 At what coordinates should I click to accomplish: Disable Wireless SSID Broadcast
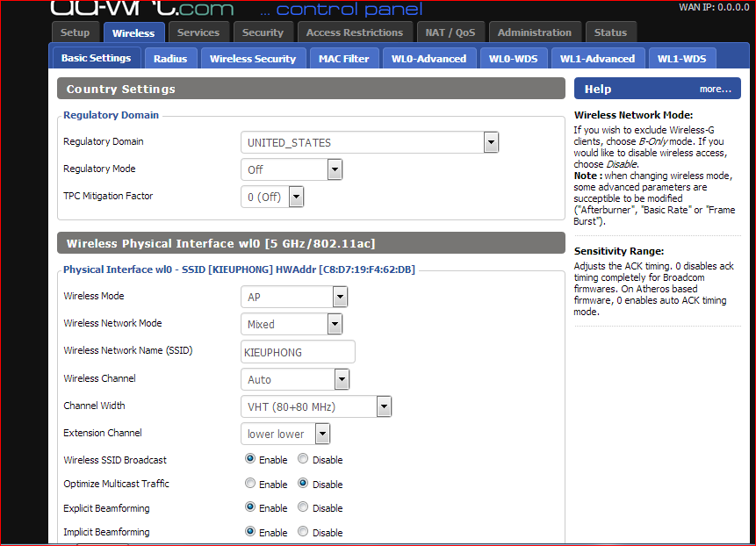point(303,459)
